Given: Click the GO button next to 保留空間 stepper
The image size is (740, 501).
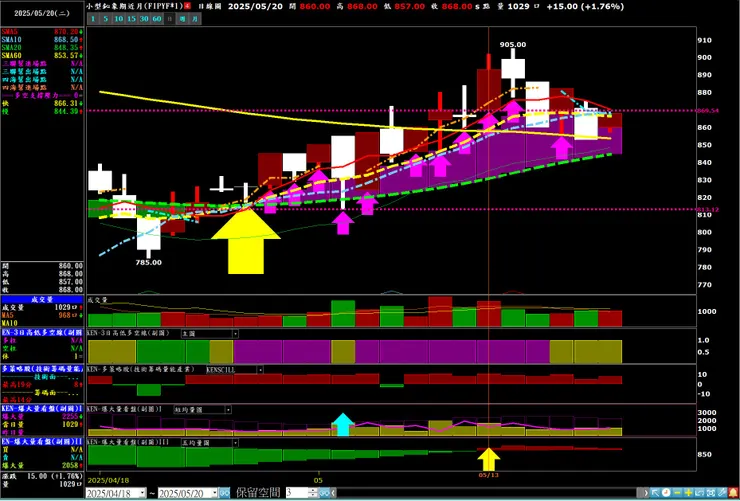Looking at the screenshot, I should (325, 493).
